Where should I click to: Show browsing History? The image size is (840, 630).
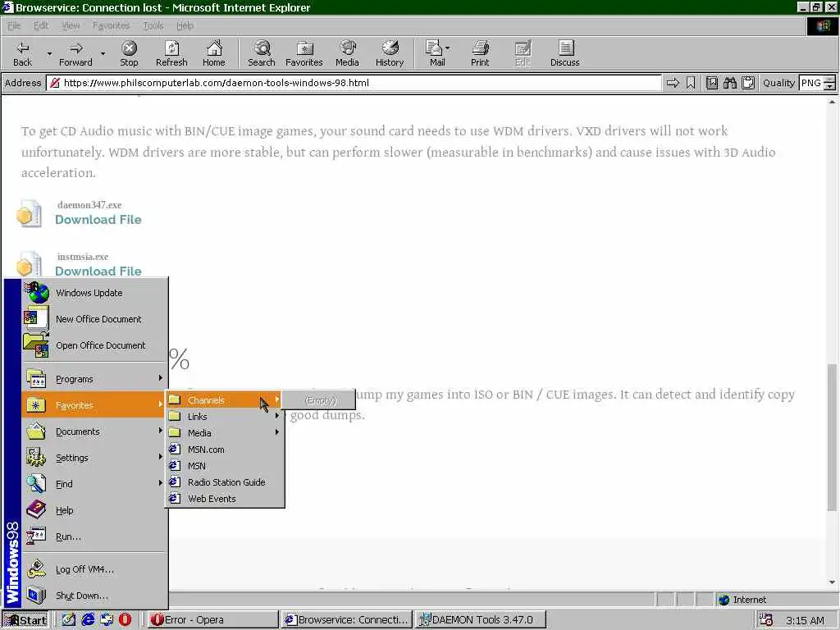coord(390,53)
